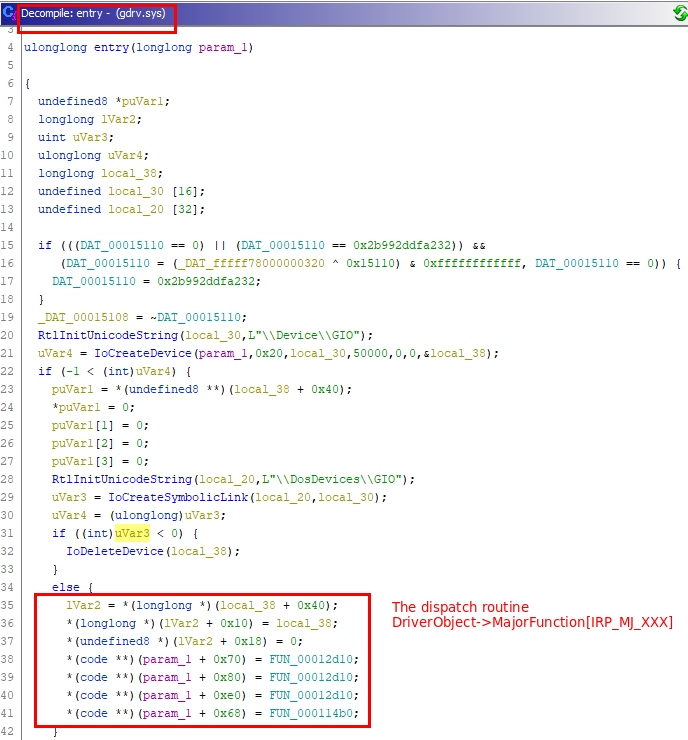The height and width of the screenshot is (740, 688).
Task: Click 'DAT_00015110' on line 17
Action: pos(93,281)
